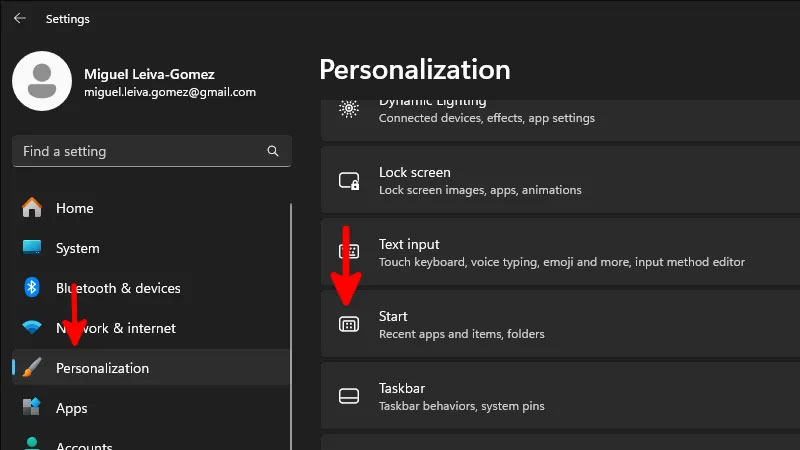
Task: Click the Lock screen monitor-lock icon
Action: tap(349, 181)
